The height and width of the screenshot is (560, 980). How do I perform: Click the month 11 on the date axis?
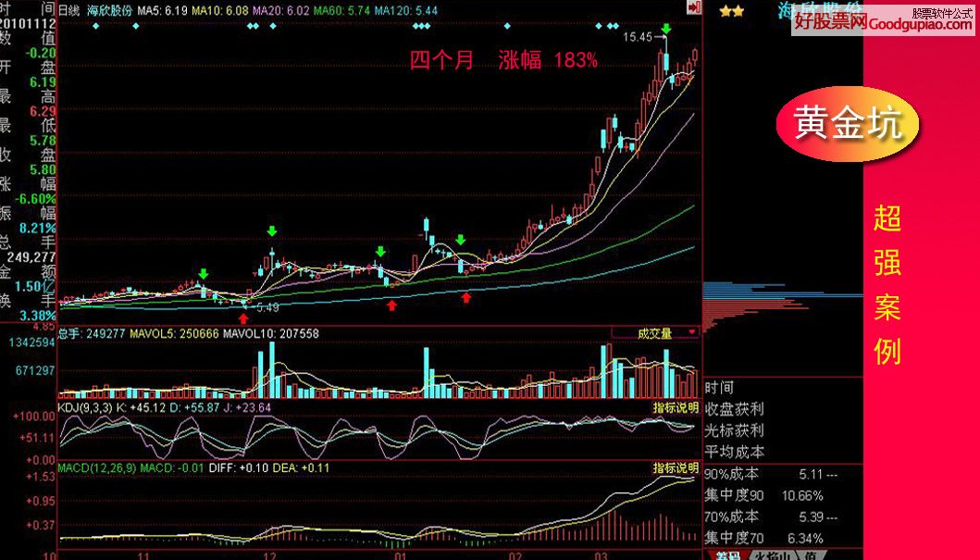click(x=143, y=555)
